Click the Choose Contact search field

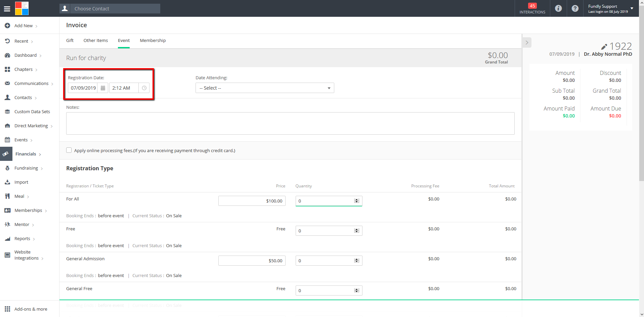(115, 9)
